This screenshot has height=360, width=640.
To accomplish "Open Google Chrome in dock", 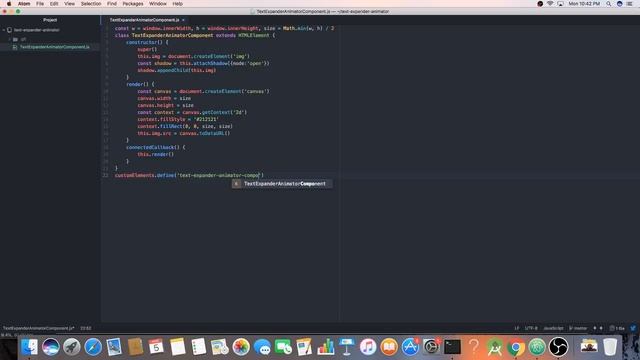I will pyautogui.click(x=516, y=347).
